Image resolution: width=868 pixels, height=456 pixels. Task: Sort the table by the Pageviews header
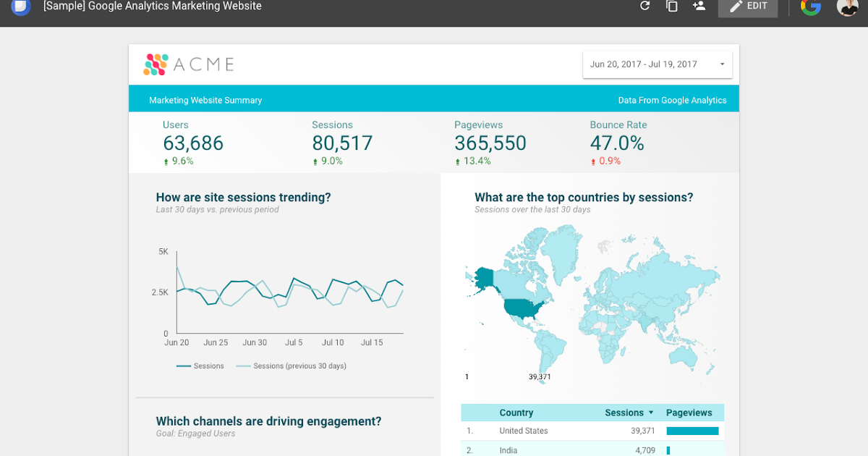coord(689,412)
